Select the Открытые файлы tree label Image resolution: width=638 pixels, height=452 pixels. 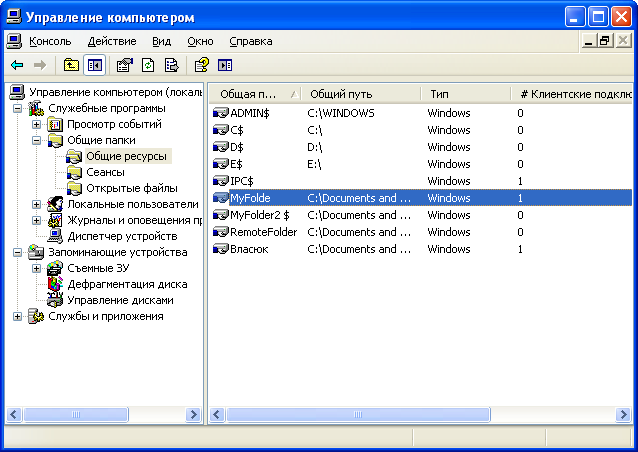(x=132, y=188)
